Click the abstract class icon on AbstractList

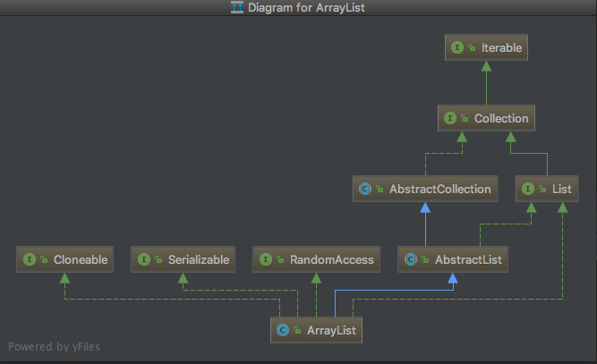point(411,259)
